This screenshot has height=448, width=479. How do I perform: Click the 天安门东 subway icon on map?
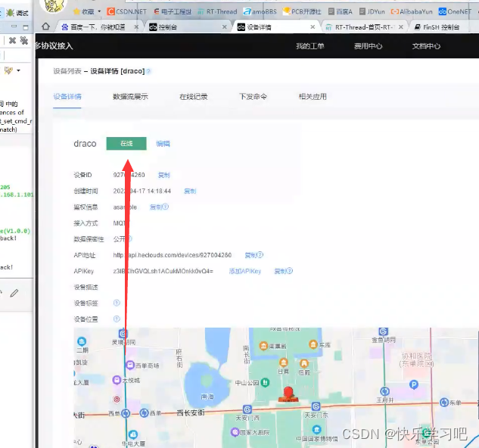point(316,406)
